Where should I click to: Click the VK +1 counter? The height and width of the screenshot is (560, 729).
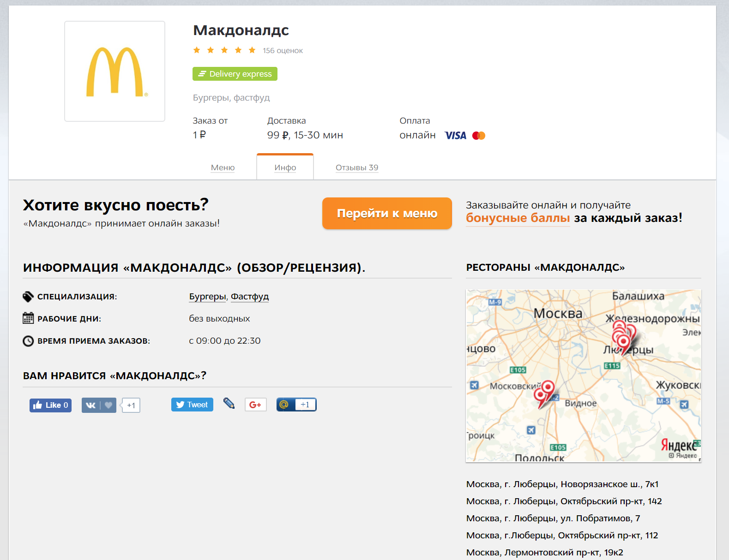click(131, 405)
